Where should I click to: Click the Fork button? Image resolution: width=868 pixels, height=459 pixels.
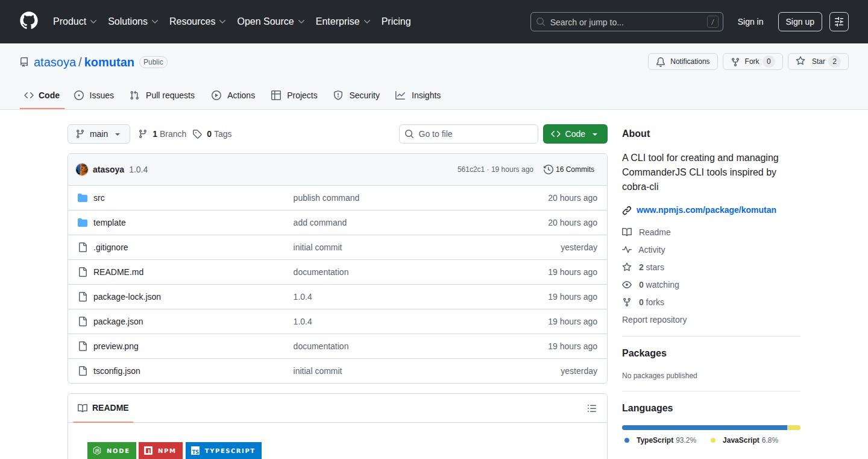pyautogui.click(x=752, y=62)
